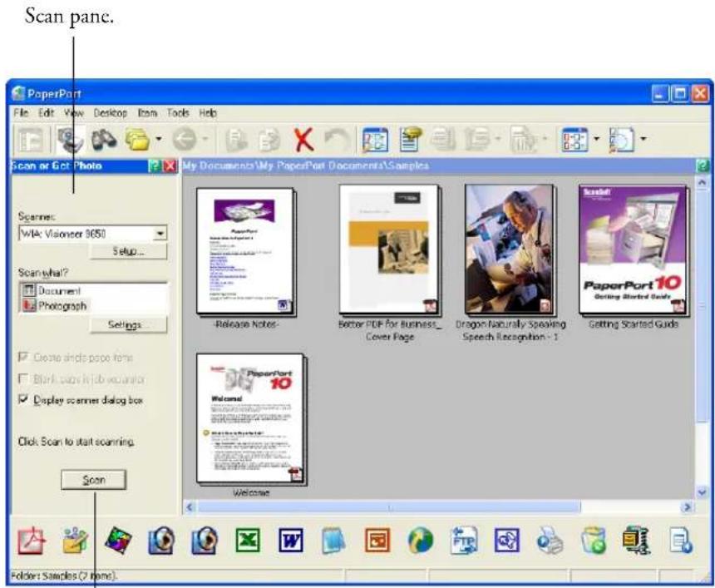This screenshot has height=588, width=715.
Task: Send item to the FTP icon
Action: (463, 541)
